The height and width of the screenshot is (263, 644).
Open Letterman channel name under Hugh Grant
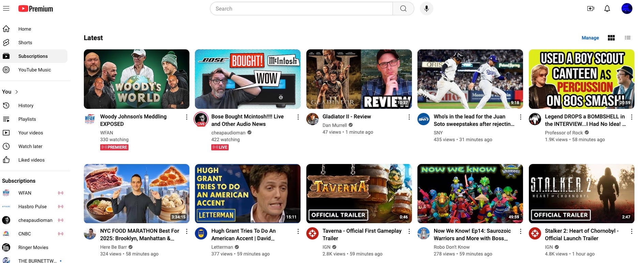click(222, 247)
